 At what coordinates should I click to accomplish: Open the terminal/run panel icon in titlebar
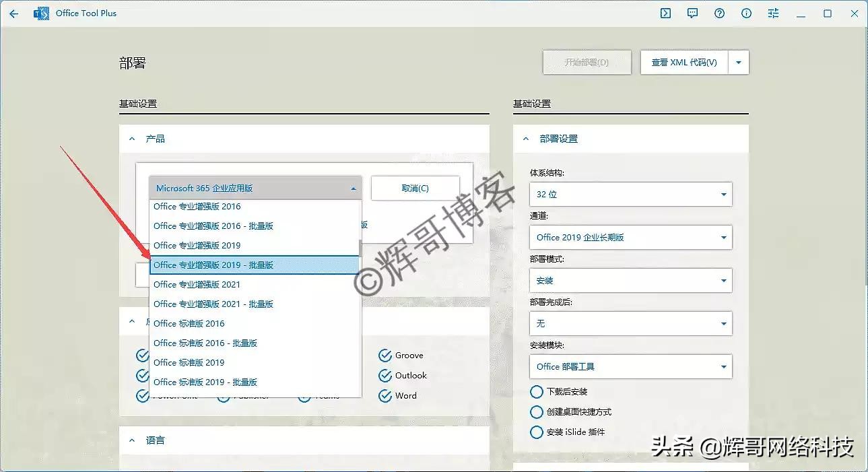[665, 13]
